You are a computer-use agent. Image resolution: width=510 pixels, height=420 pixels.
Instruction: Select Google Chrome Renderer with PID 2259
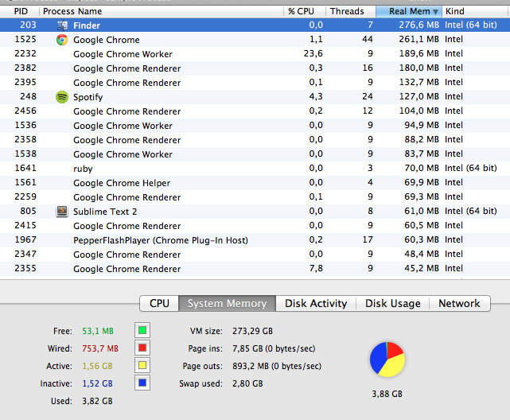(x=255, y=197)
